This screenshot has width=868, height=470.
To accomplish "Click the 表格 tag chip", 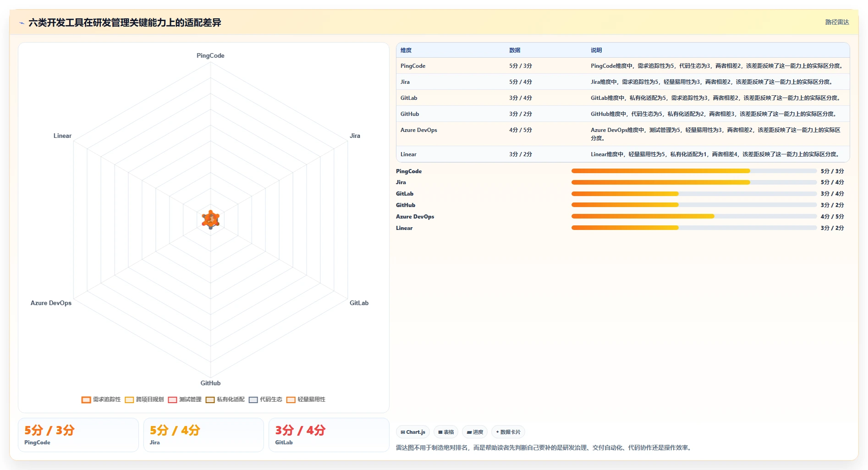I will tap(446, 432).
